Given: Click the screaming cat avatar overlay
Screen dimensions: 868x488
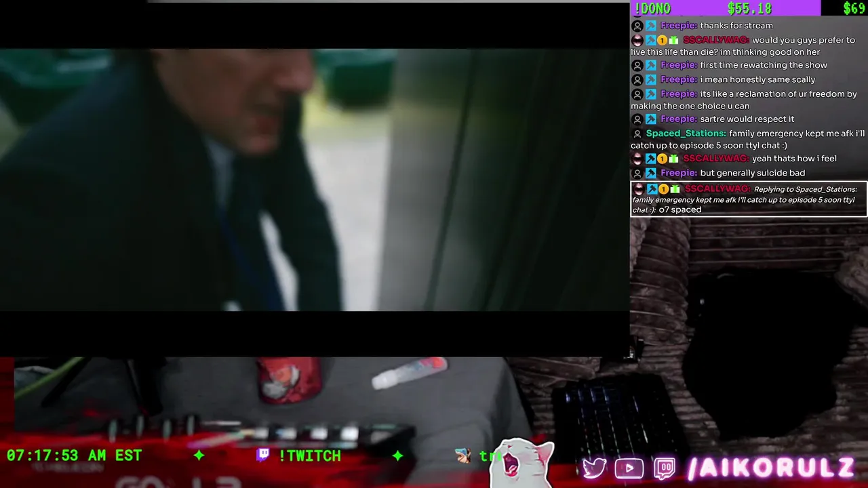Looking at the screenshot, I should click(x=522, y=464).
